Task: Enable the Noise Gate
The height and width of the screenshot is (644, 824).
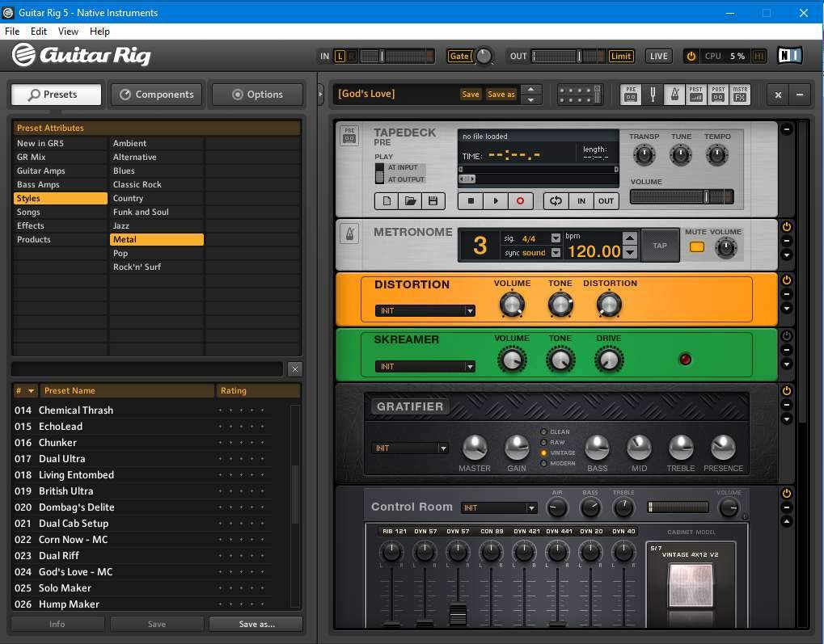Action: point(459,56)
